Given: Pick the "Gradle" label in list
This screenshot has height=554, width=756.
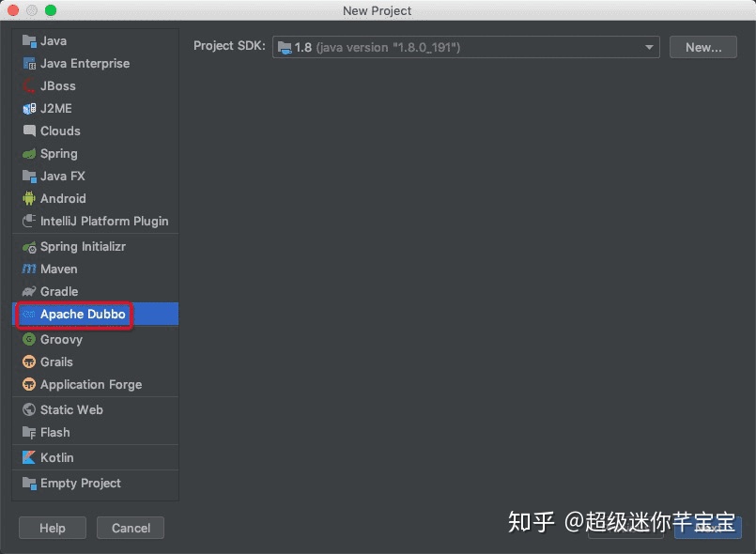Looking at the screenshot, I should click(x=59, y=291).
